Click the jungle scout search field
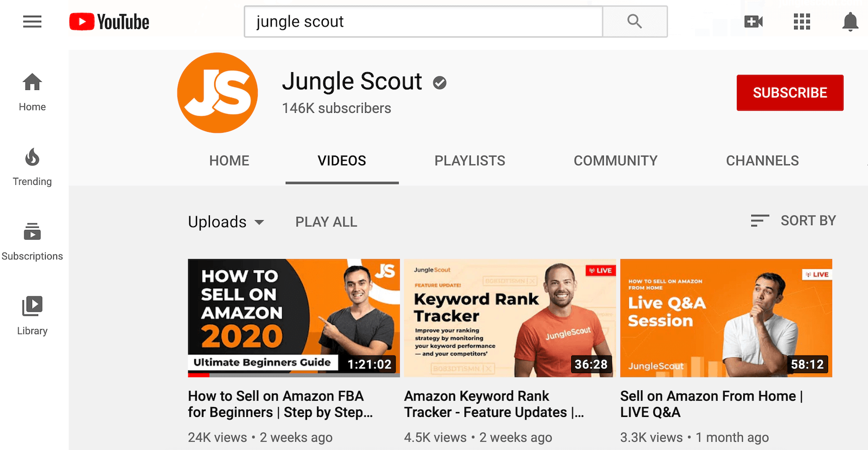868x450 pixels. (x=423, y=22)
